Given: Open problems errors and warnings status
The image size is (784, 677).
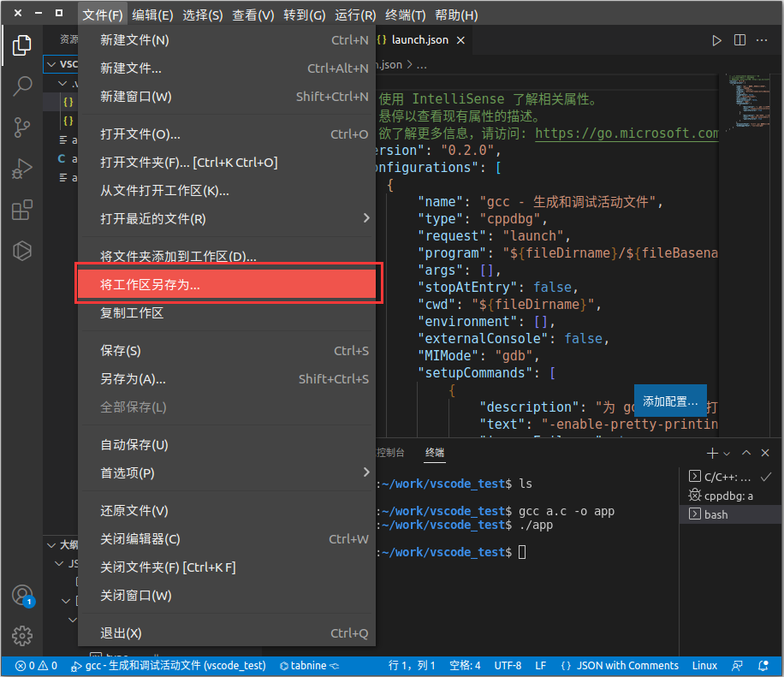Looking at the screenshot, I should coord(36,666).
